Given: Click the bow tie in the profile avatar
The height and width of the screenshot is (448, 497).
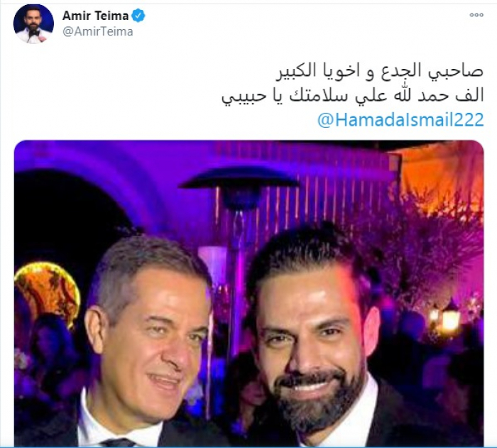Looking at the screenshot, I should (34, 33).
